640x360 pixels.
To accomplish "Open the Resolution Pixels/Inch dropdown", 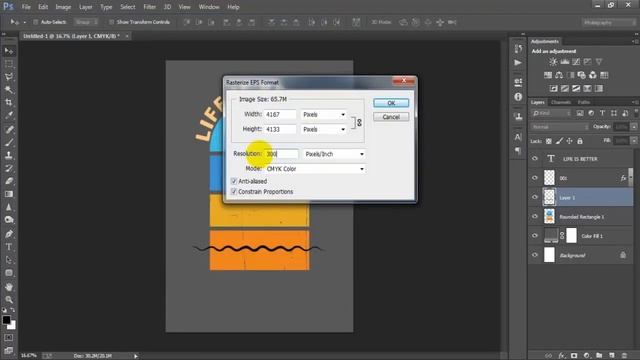I will click(x=335, y=154).
